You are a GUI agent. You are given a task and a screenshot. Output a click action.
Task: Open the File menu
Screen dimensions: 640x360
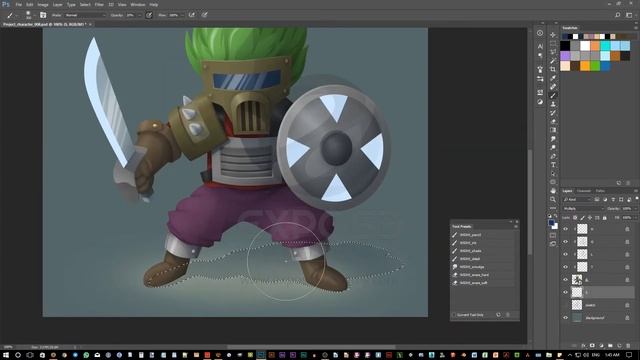[19, 4]
